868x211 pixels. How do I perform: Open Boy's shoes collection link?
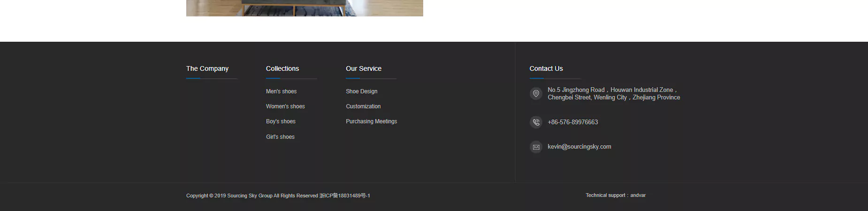[281, 121]
